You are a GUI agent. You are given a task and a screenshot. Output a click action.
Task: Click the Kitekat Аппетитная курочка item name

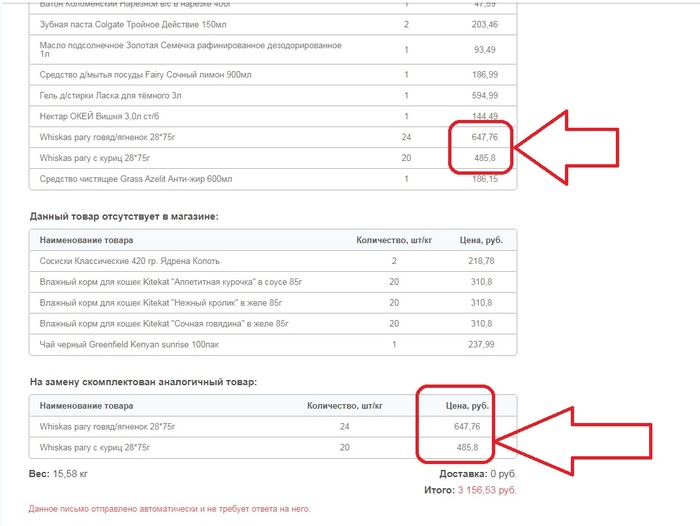coord(171,282)
